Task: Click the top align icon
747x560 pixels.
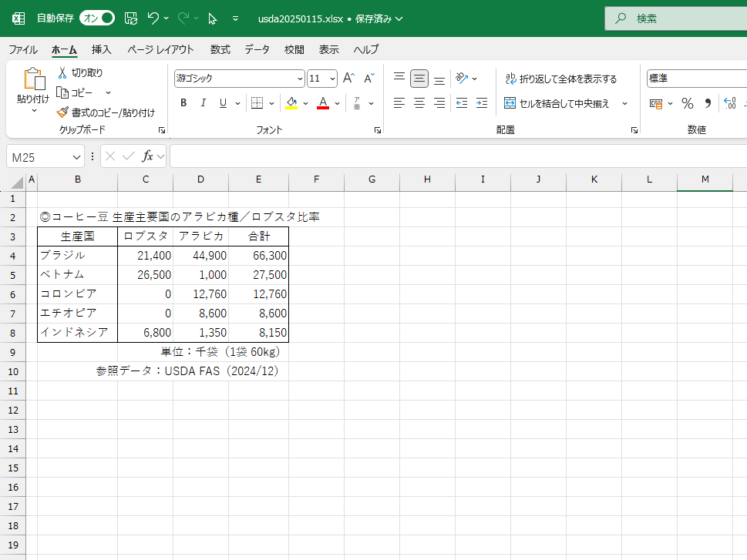Action: pyautogui.click(x=399, y=78)
